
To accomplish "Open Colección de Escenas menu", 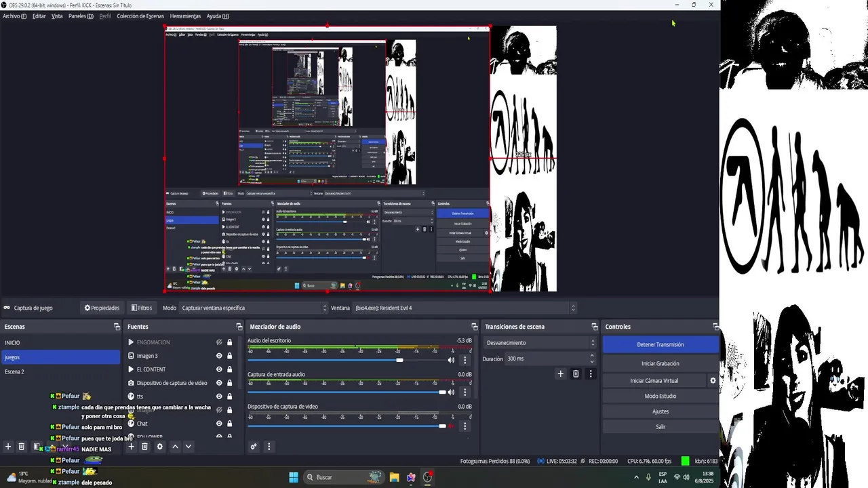I will pos(140,16).
